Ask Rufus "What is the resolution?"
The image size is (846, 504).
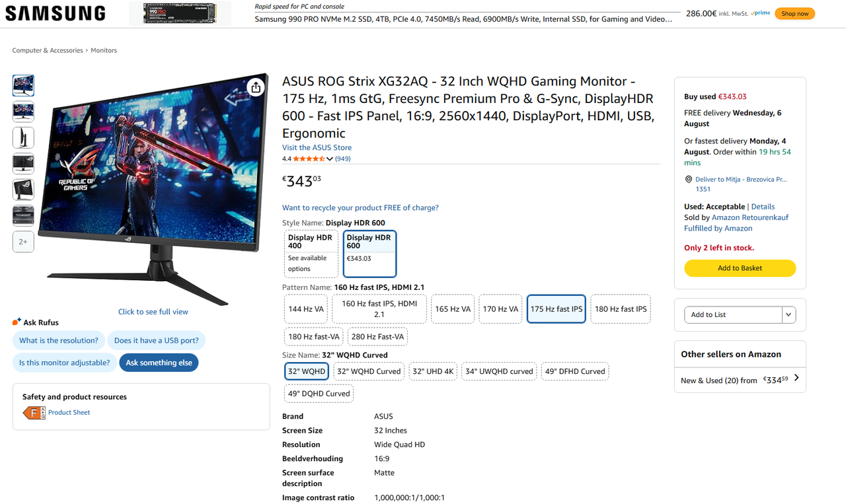(59, 340)
